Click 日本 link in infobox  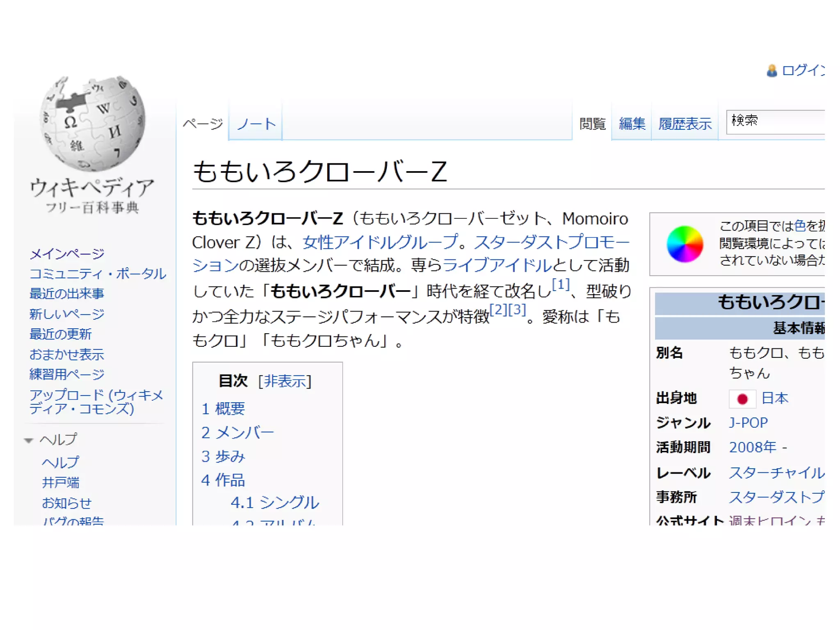(775, 398)
